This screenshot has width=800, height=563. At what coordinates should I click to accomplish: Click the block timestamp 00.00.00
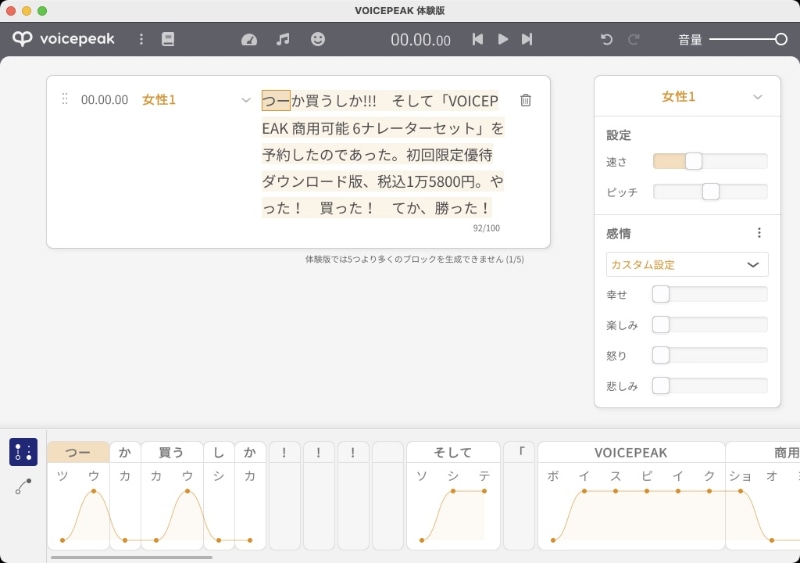pos(105,100)
